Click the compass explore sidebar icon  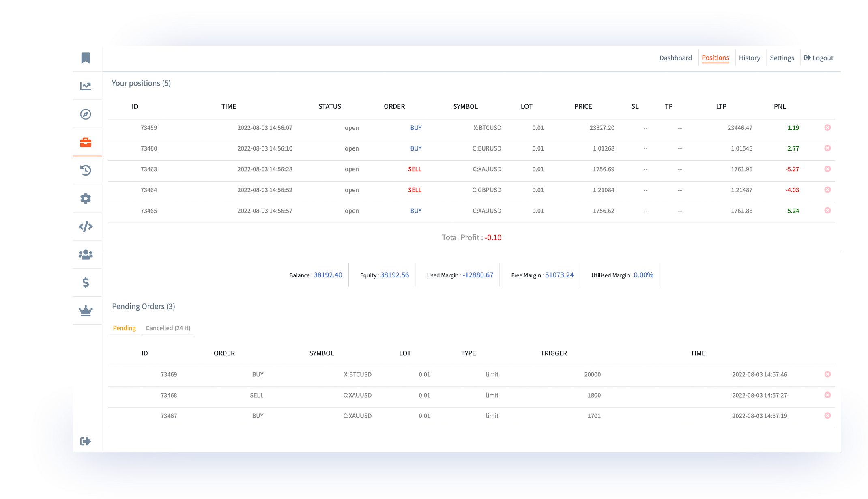86,114
